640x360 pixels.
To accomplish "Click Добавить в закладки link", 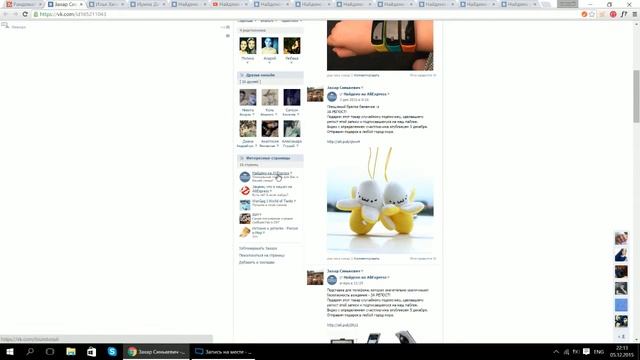I will coord(257,262).
